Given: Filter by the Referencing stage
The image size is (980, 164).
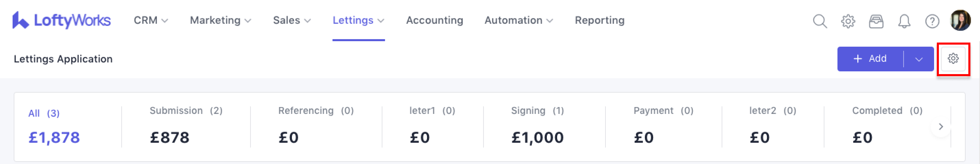Looking at the screenshot, I should tap(315, 126).
